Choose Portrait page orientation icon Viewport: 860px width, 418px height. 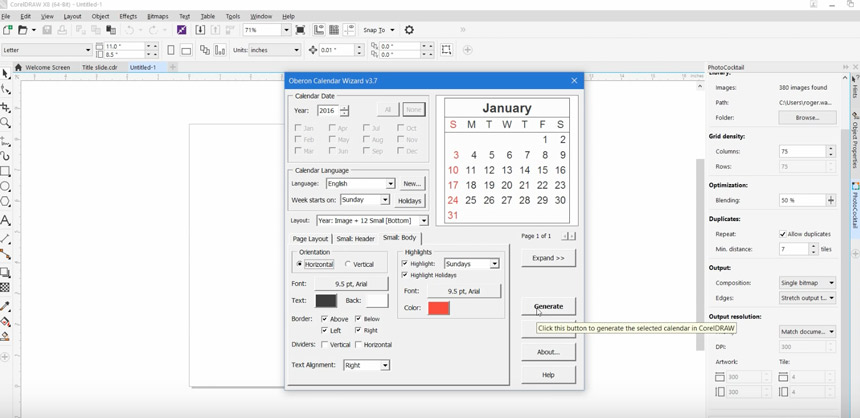point(171,50)
